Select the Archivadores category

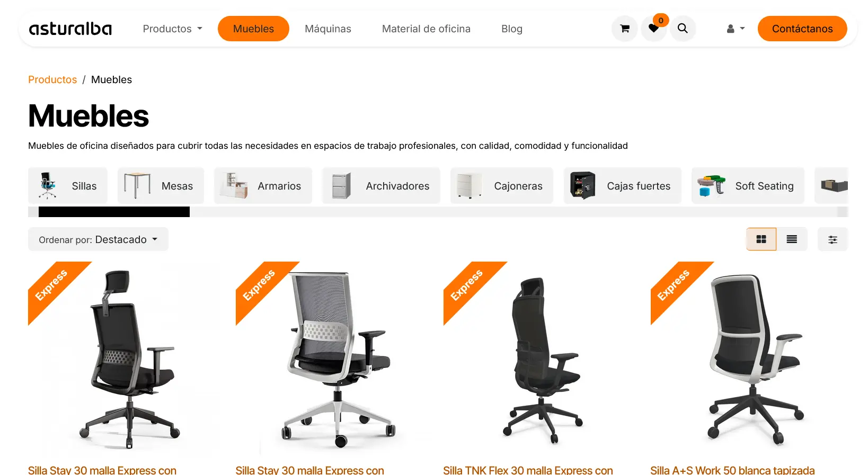click(x=381, y=186)
